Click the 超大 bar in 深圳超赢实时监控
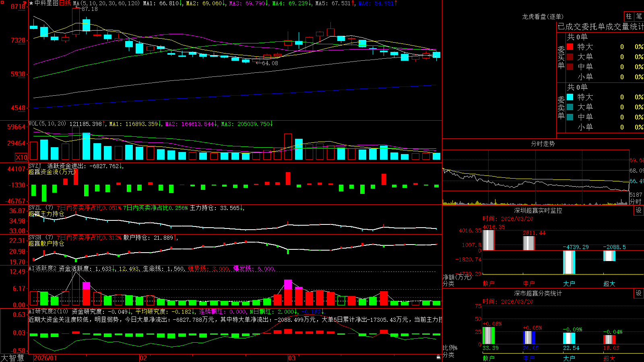This screenshot has width=644, height=362. click(x=609, y=256)
